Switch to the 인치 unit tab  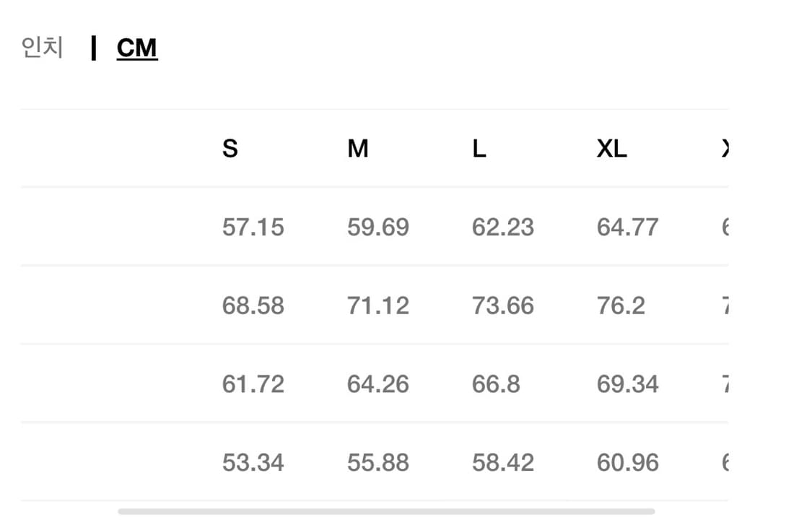coord(43,48)
